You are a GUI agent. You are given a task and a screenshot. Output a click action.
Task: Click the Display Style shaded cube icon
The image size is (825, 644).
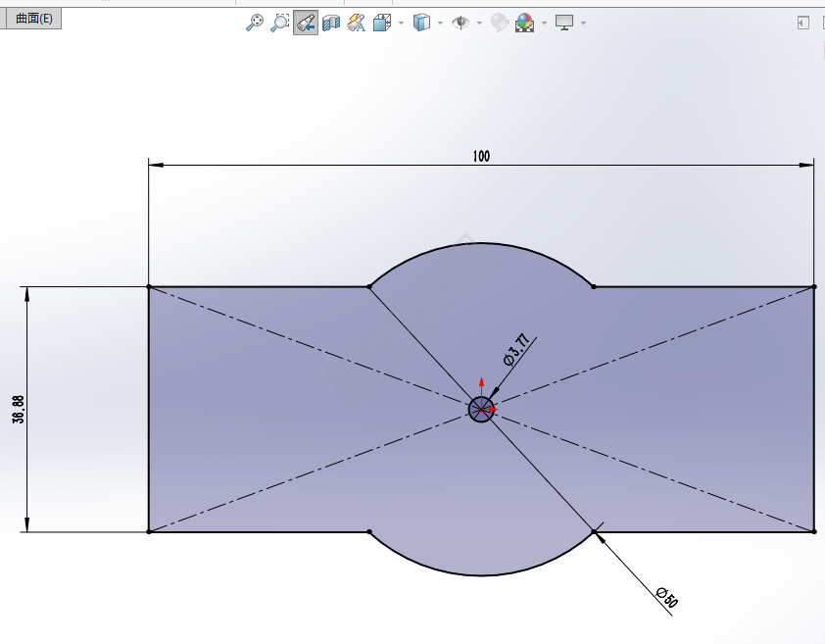coord(421,23)
